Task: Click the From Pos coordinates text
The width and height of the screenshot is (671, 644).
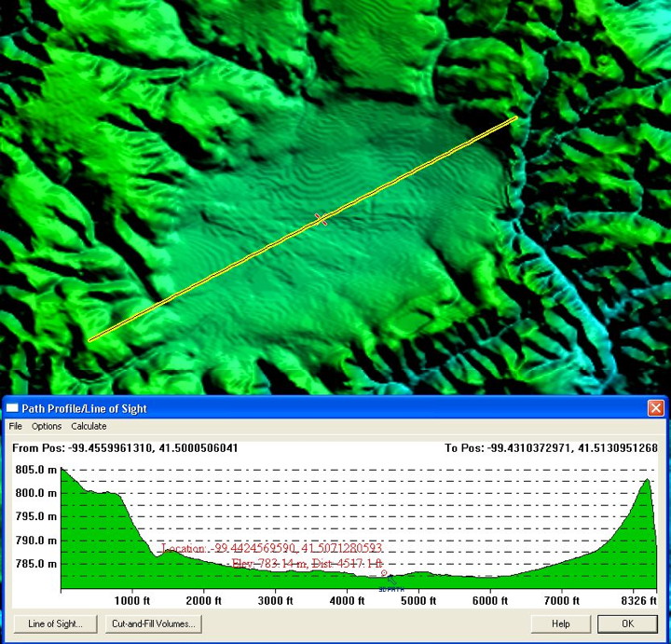Action: pos(126,448)
